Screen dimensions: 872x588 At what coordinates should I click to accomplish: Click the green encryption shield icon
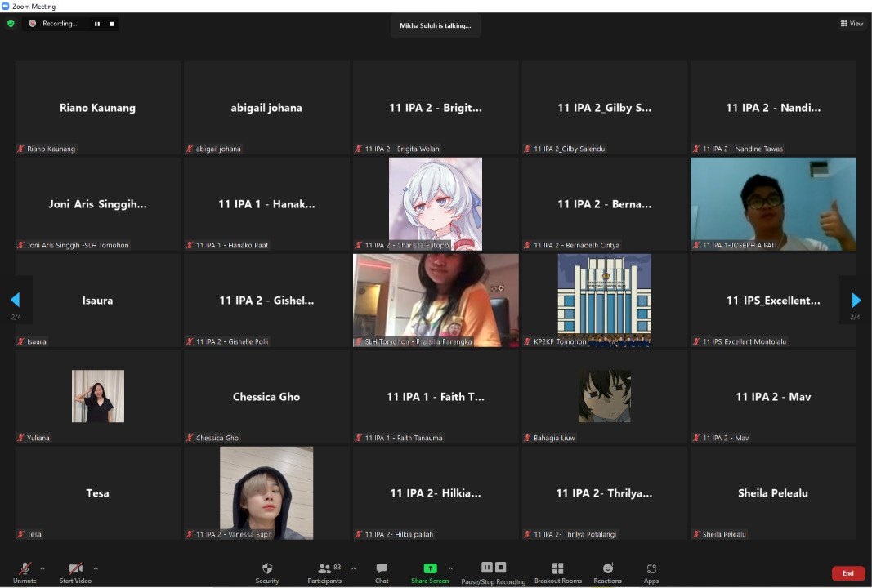pos(11,24)
